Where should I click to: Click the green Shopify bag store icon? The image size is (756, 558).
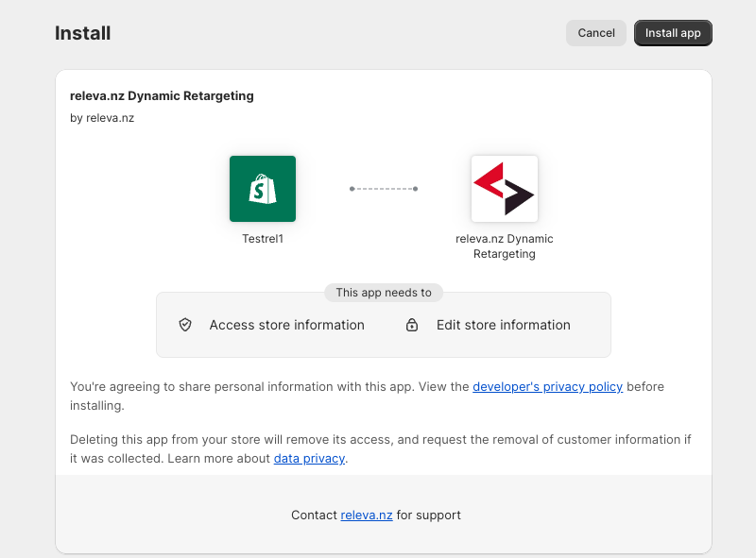[x=263, y=189]
